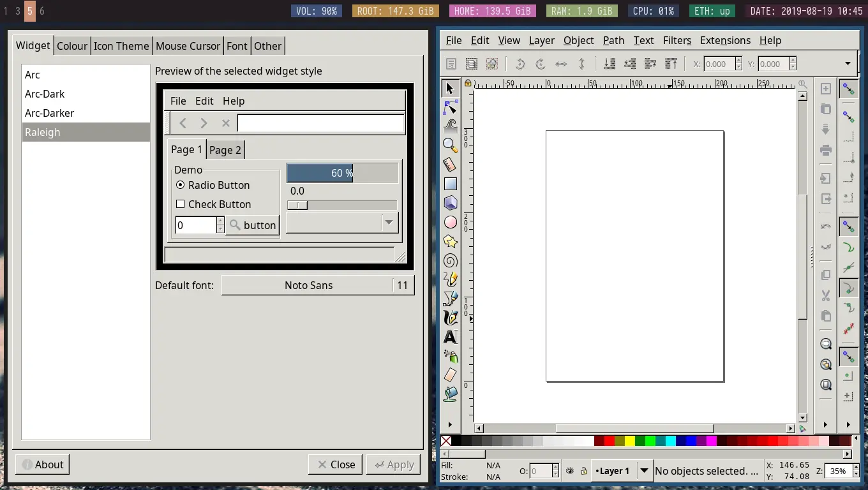Select the Ellipse circle tool
The height and width of the screenshot is (490, 868).
coord(451,222)
